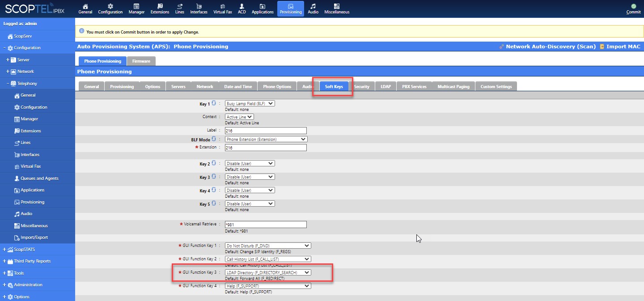Reset Key 4 using its refresh icon

pos(214,190)
